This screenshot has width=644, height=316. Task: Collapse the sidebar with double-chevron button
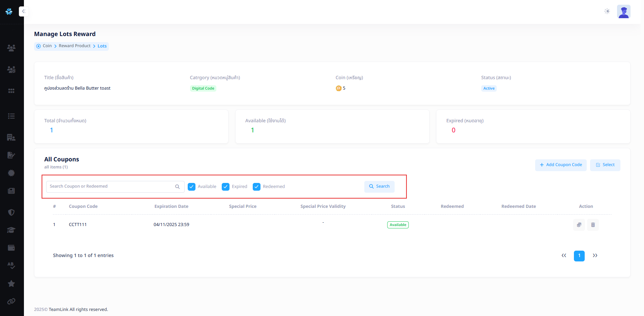(x=24, y=11)
